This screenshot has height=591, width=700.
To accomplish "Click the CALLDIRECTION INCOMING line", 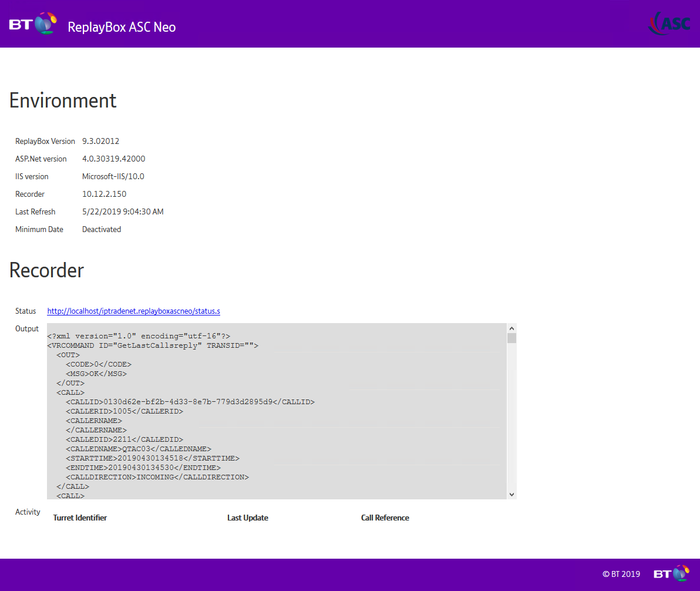I will coord(157,477).
